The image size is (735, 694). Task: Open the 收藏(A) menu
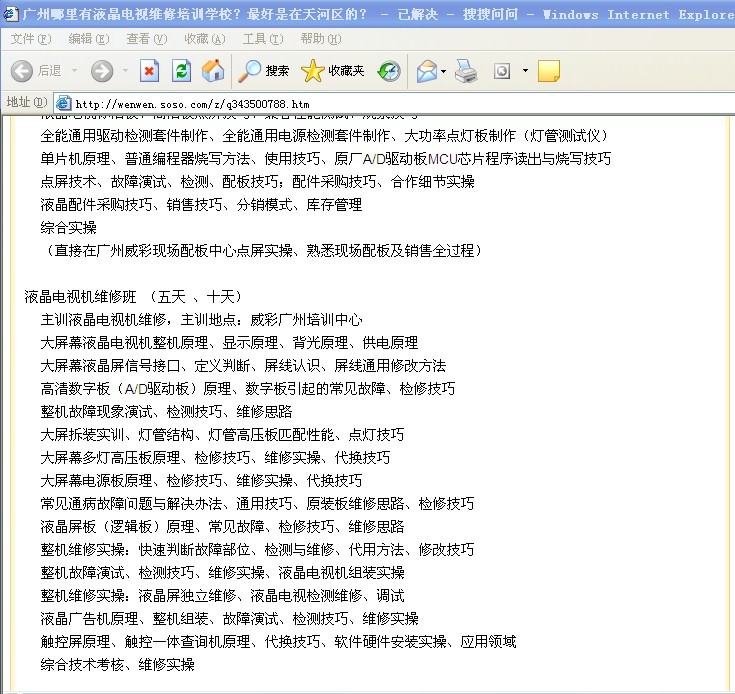(204, 39)
